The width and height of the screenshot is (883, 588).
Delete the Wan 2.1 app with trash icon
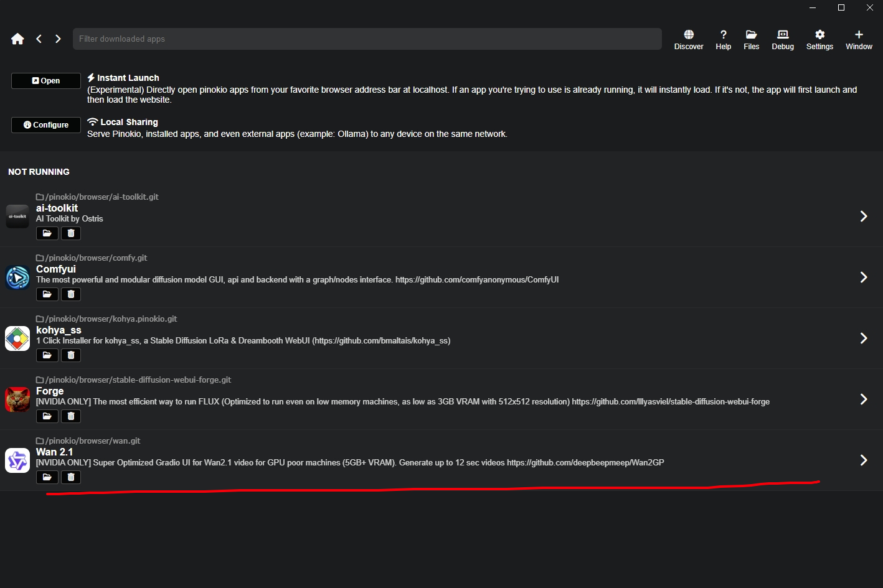(x=71, y=477)
